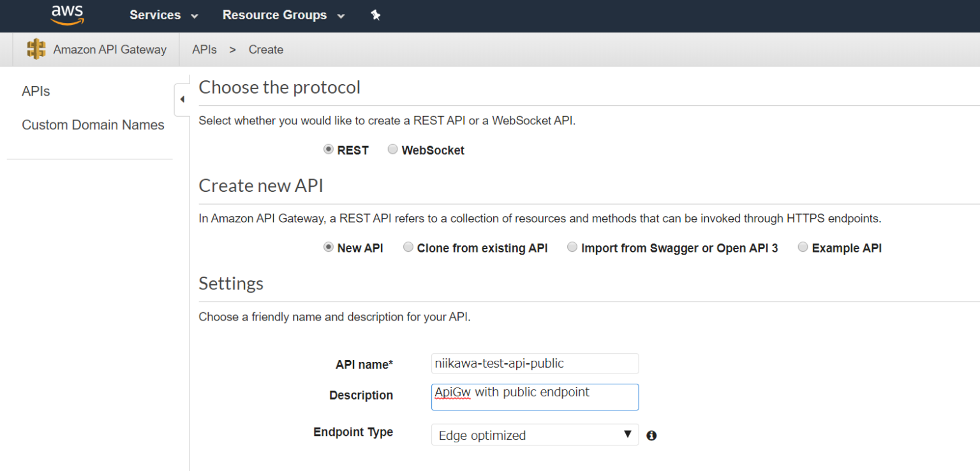Collapse the sidebar using the arrow icon

point(182,99)
